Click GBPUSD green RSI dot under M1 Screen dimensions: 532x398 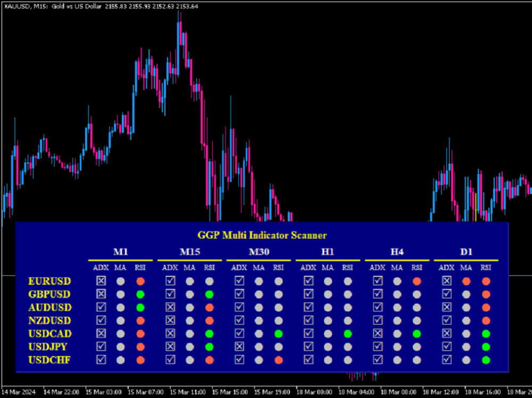coord(140,294)
